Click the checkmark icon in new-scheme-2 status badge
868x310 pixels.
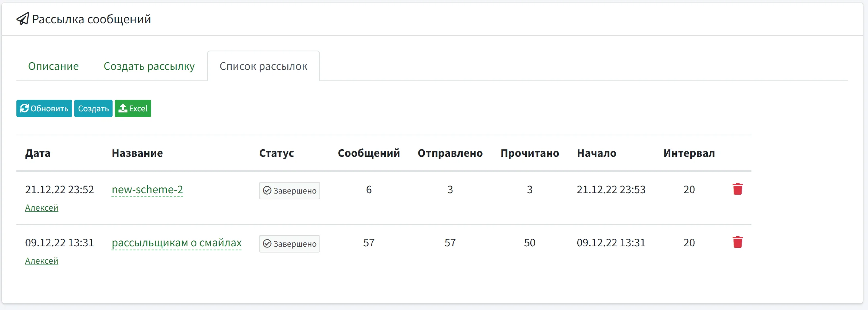click(267, 190)
